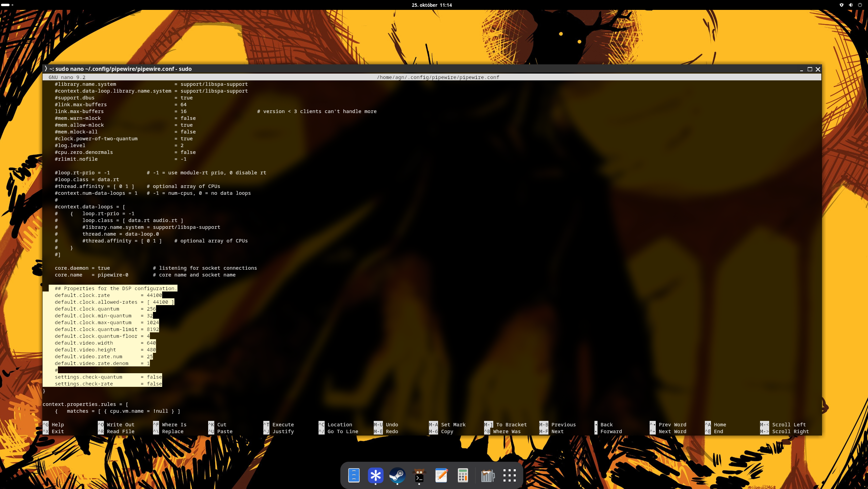Click '^F Where Is' shortcut hint
Image resolution: width=868 pixels, height=489 pixels.
170,425
